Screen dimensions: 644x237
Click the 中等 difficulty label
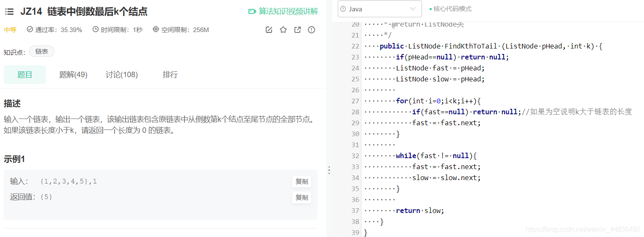[x=10, y=30]
